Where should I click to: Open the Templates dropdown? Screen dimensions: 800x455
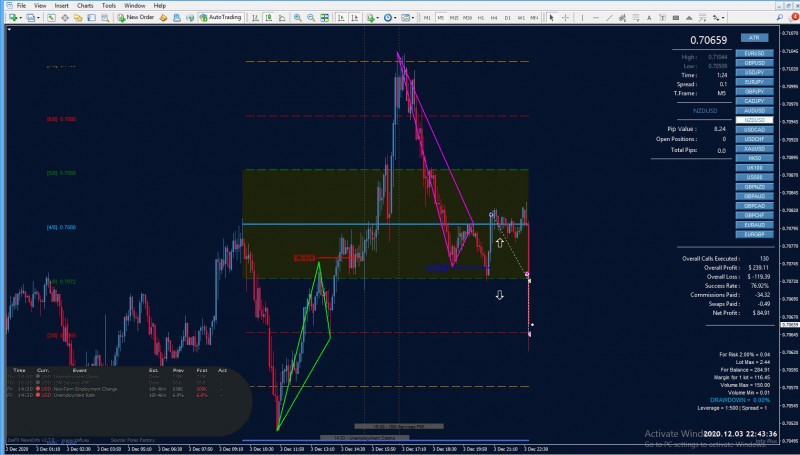[408, 18]
